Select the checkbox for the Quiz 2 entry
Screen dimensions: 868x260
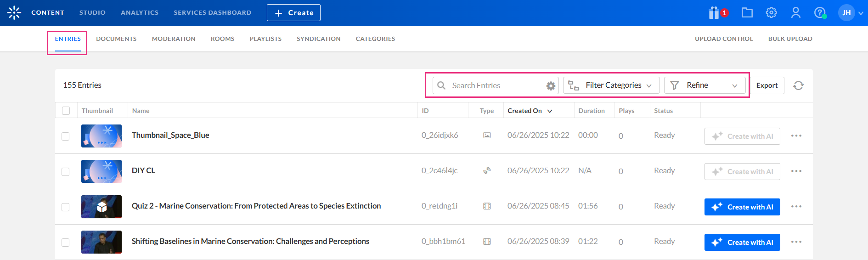[x=66, y=207]
